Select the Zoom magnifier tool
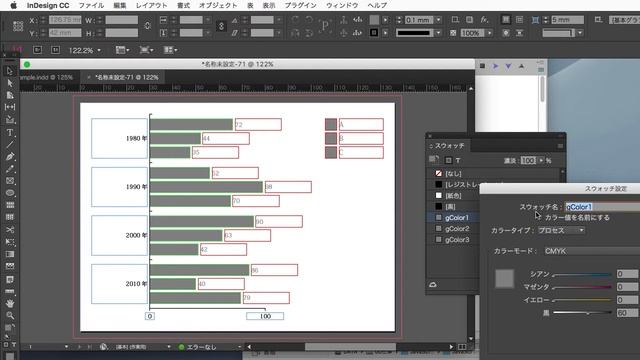This screenshot has width=640, height=360. tap(10, 315)
